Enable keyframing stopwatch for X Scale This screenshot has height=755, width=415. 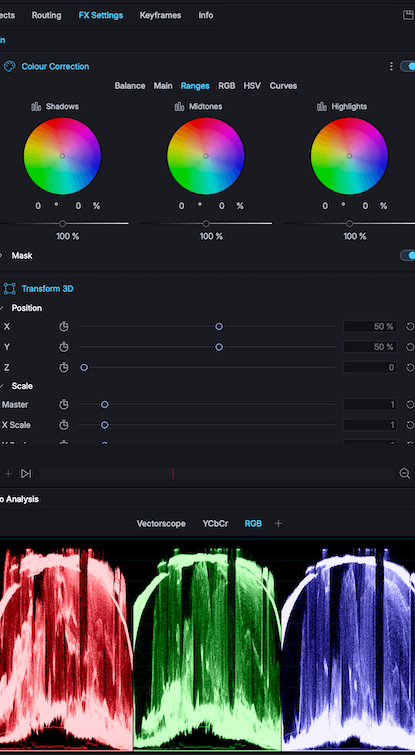(64, 425)
